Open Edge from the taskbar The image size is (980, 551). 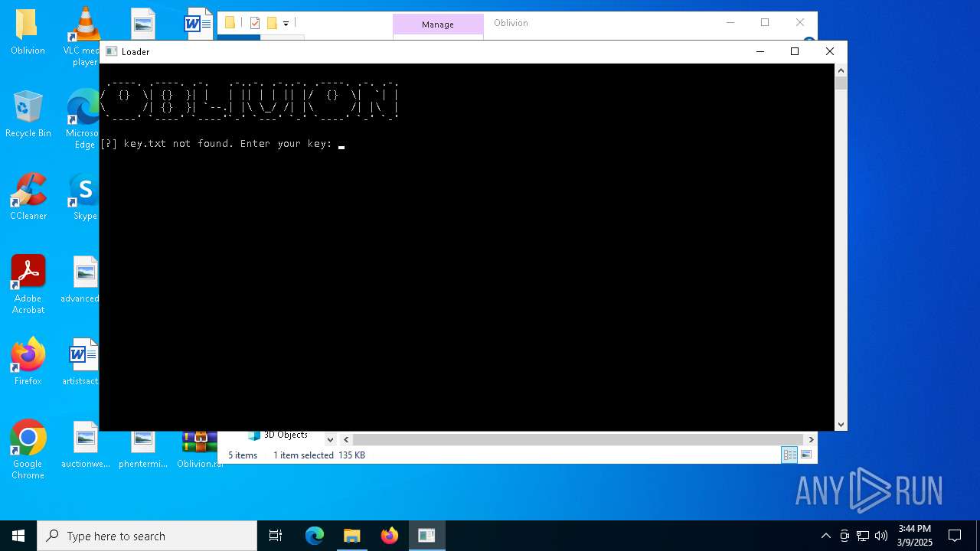[x=315, y=536]
